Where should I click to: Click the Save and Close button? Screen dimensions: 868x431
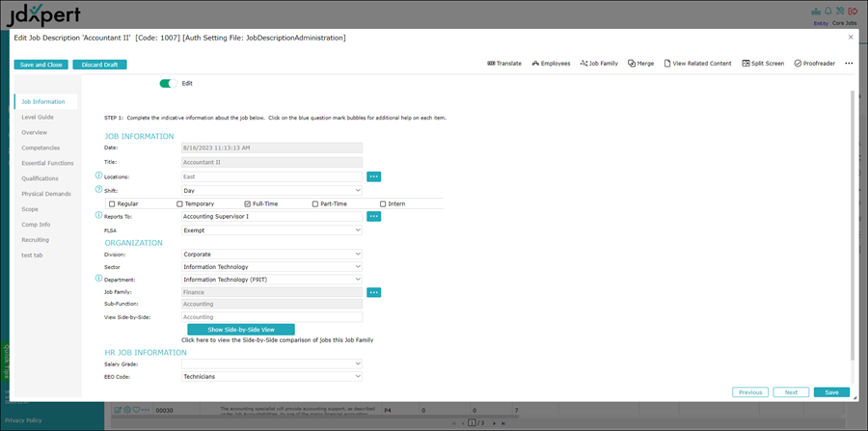click(x=41, y=65)
